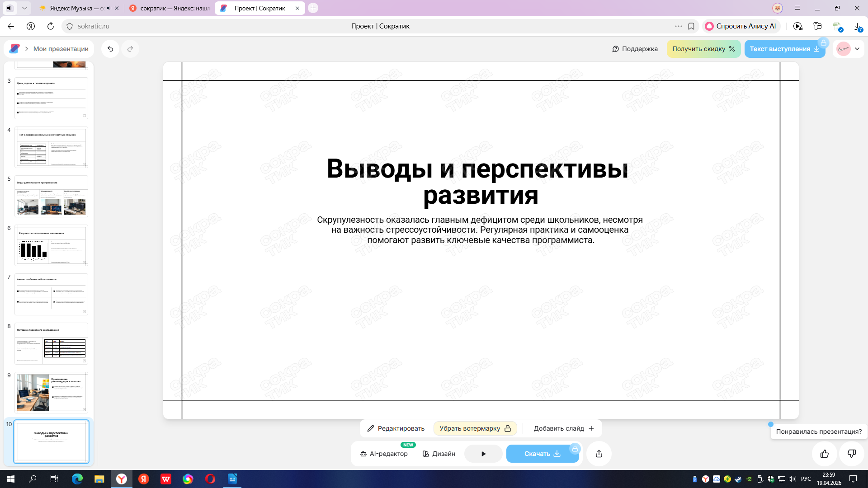Click Спросить Алису AI button
This screenshot has width=868, height=488.
click(741, 26)
